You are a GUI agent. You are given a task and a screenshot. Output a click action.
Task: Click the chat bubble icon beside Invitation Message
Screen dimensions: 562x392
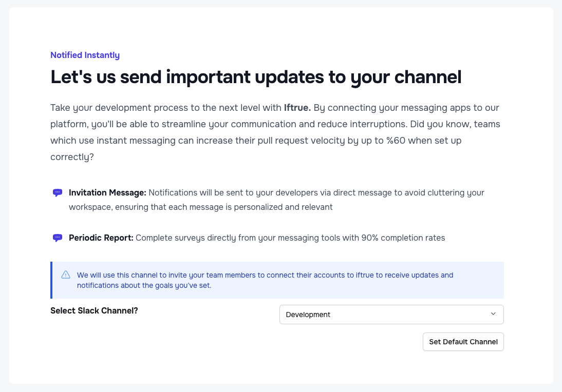pos(58,193)
